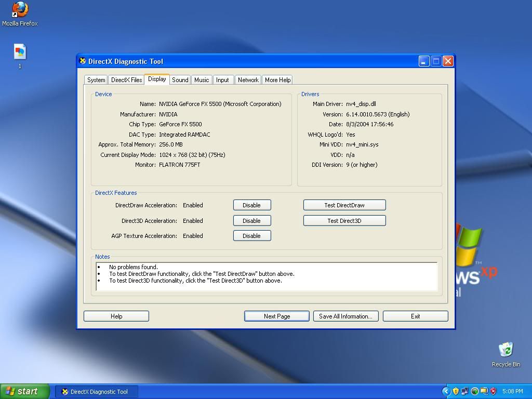The height and width of the screenshot is (399, 532).
Task: Click the taskbar clock showing 5:08 PM
Action: 512,392
